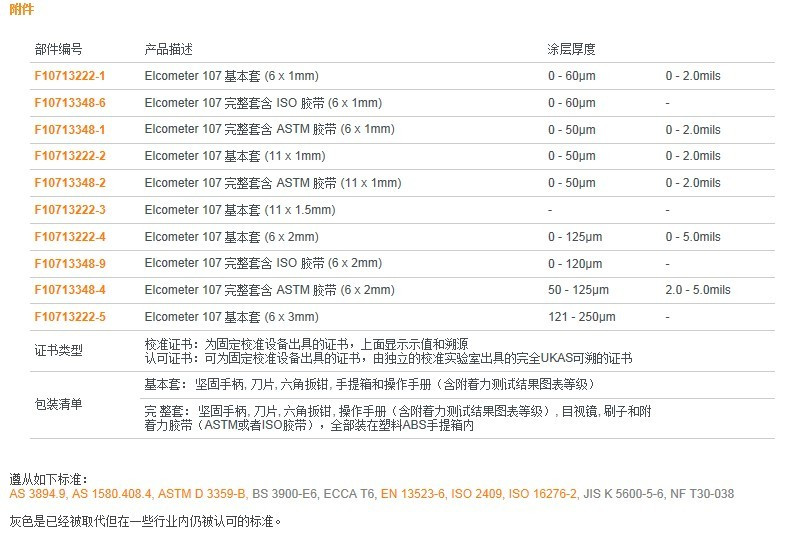Viewport: 808px width, 533px height.
Task: Click part number F10713348-2
Action: [x=69, y=183]
